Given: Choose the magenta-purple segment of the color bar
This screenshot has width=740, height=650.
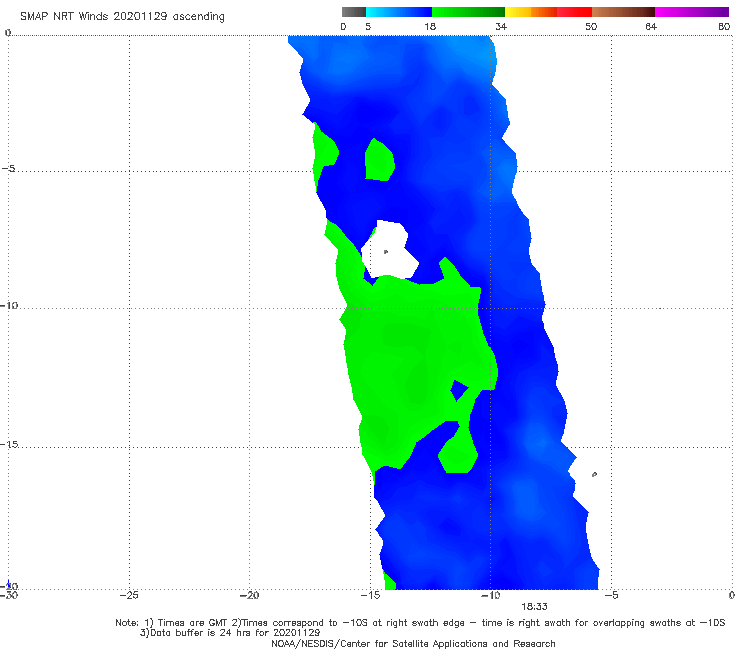Looking at the screenshot, I should 692,12.
